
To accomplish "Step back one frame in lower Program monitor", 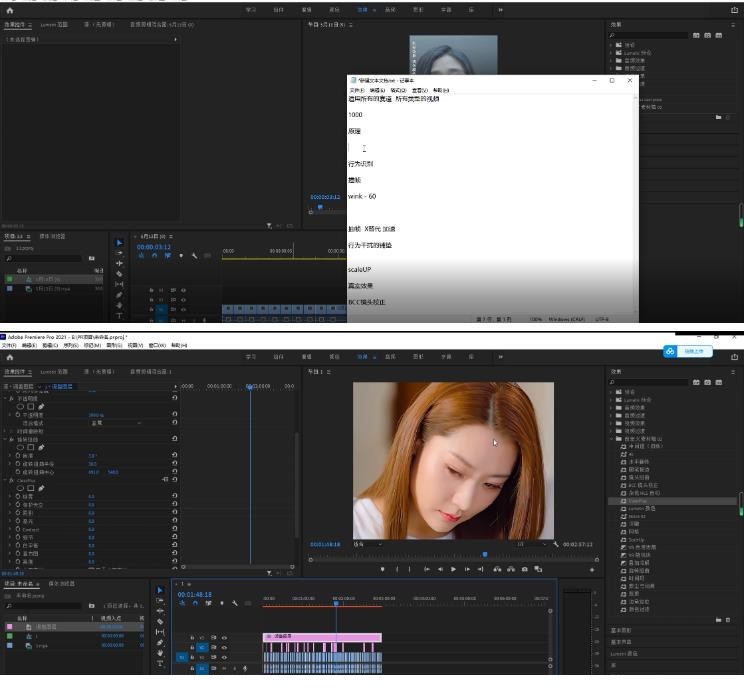I will pos(440,569).
